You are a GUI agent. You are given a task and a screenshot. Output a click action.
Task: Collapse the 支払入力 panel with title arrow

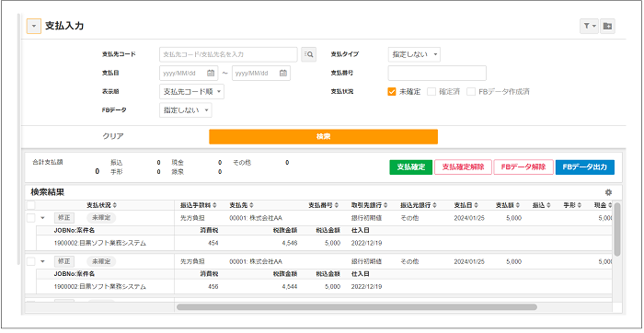[34, 27]
